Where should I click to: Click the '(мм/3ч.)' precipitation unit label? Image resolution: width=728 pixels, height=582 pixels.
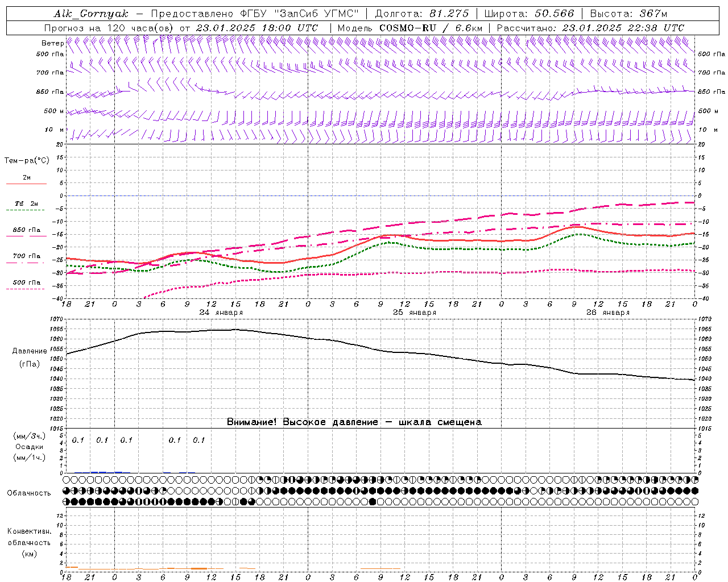click(x=29, y=436)
